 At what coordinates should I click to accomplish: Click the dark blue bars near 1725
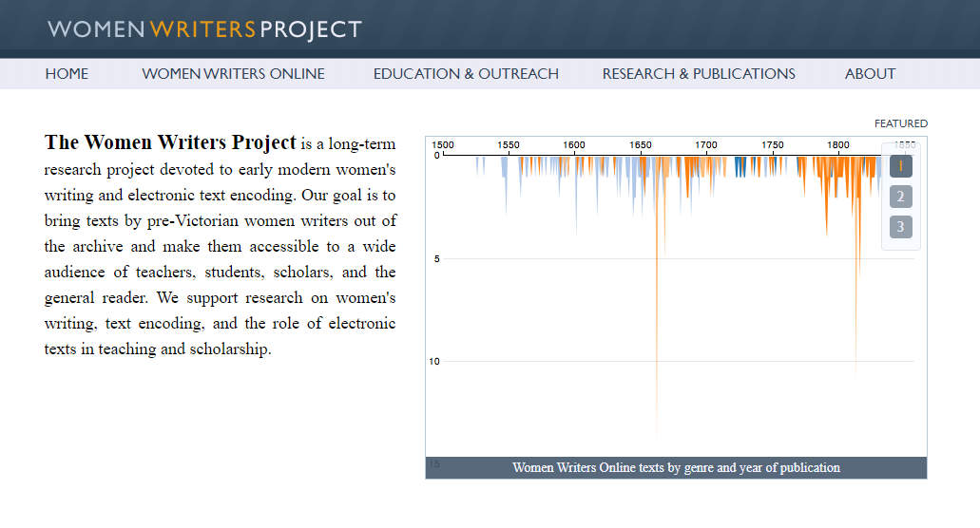coord(740,166)
